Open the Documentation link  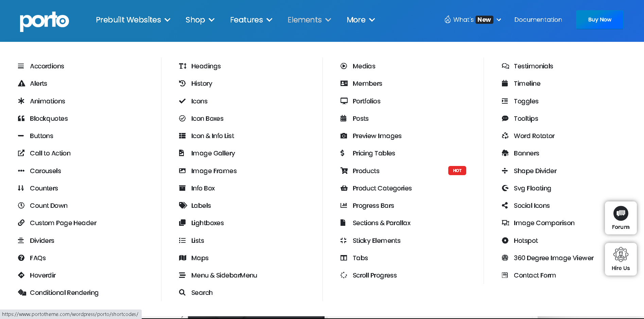[538, 20]
